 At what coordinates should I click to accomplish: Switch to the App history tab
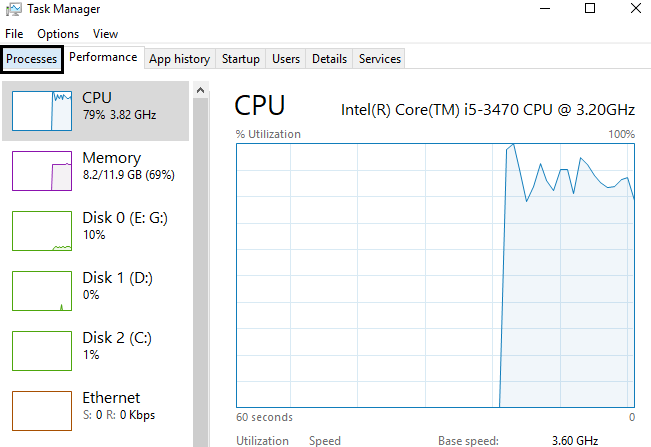[180, 59]
